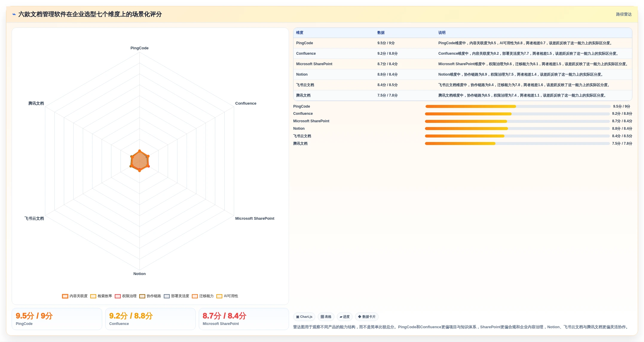The image size is (644, 342).
Task: Select the Notion table row name
Action: pos(302,74)
